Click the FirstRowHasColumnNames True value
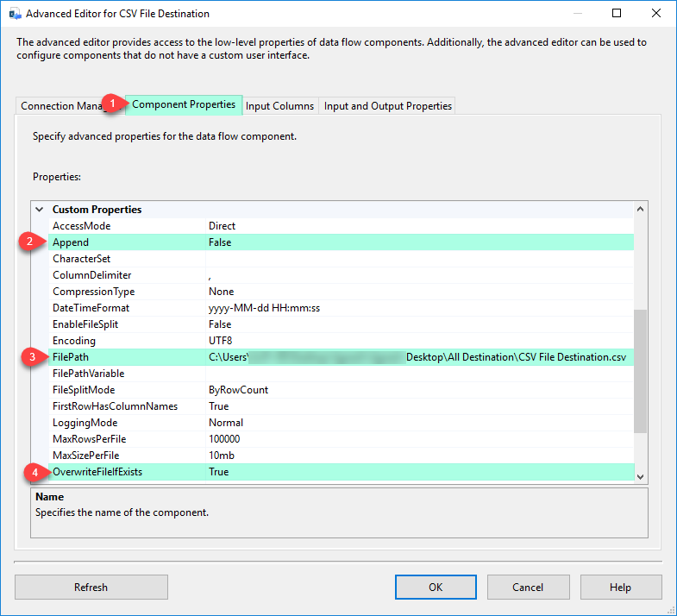The height and width of the screenshot is (616, 677). point(219,406)
